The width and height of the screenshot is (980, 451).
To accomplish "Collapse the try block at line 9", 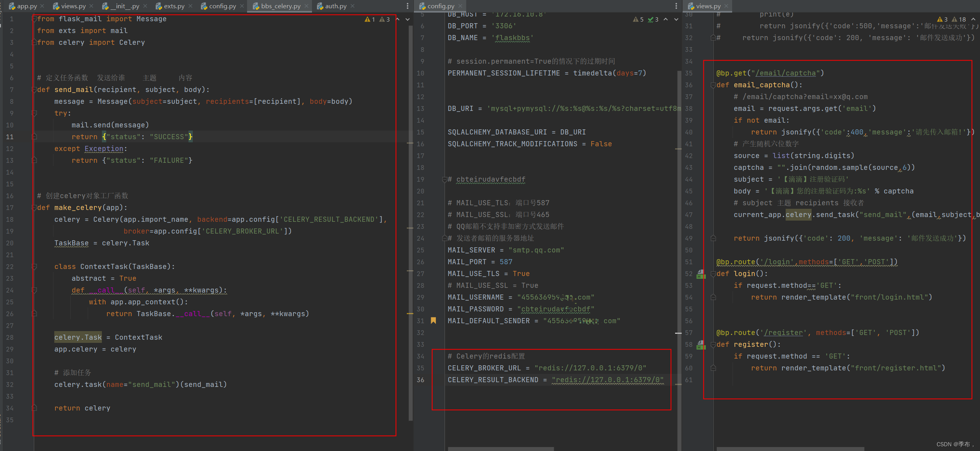I will click(x=34, y=113).
